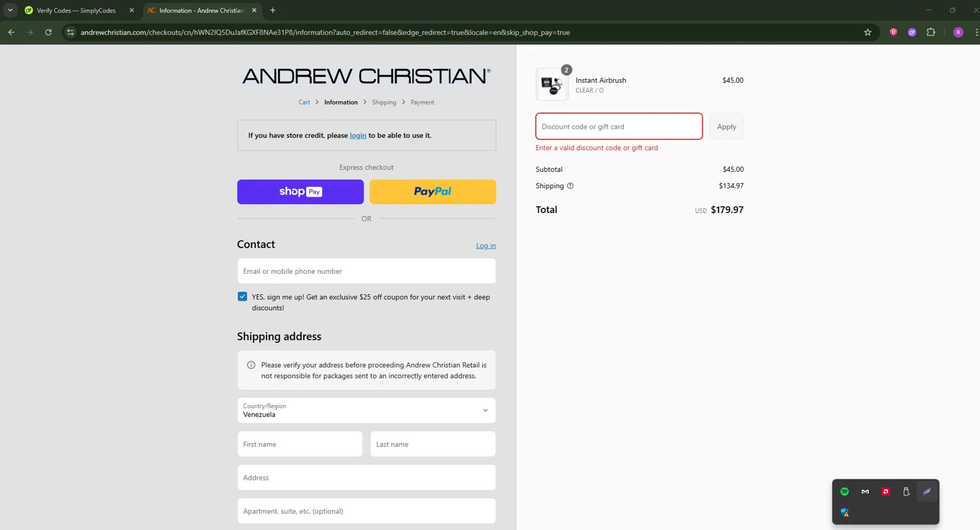The width and height of the screenshot is (980, 530).
Task: Click the store credit login link
Action: coord(358,135)
